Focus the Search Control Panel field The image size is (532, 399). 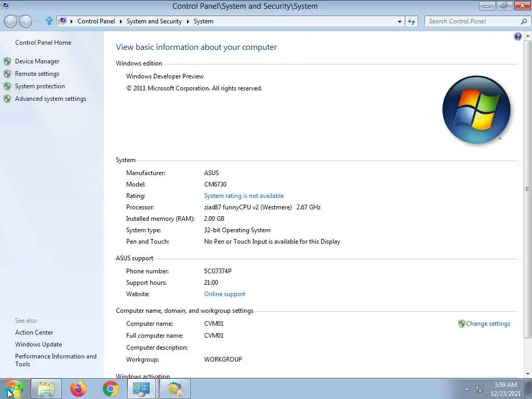point(472,21)
